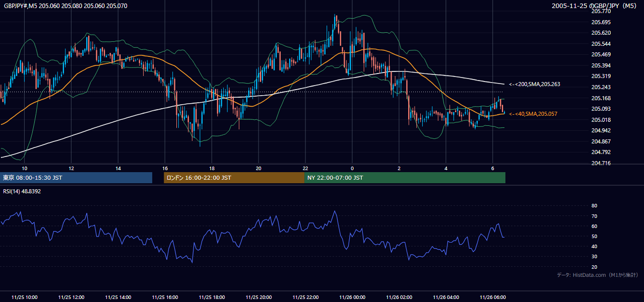Click the 11/25 22:00 date label
This screenshot has height=302, width=644.
[305, 297]
